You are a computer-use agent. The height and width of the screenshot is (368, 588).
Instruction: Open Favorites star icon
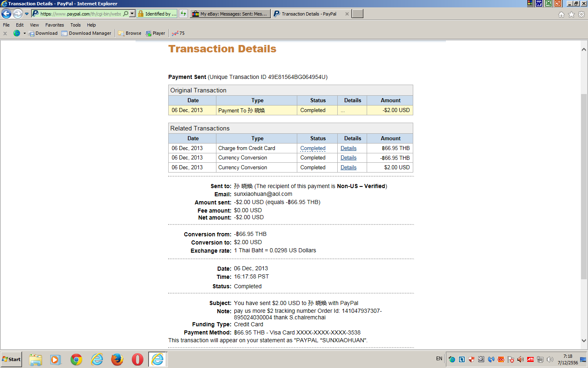coord(571,14)
